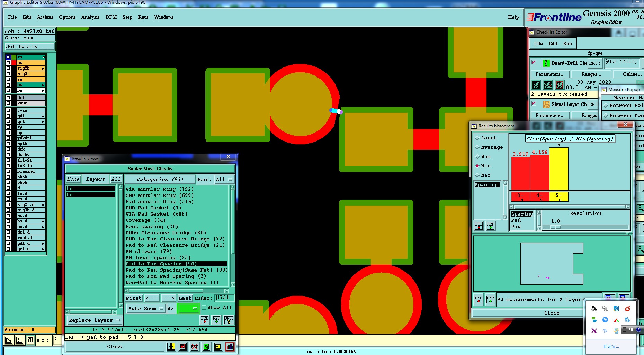Click the DEL icon in Results viewer
Screen dimensions: 644x355
pos(205,320)
